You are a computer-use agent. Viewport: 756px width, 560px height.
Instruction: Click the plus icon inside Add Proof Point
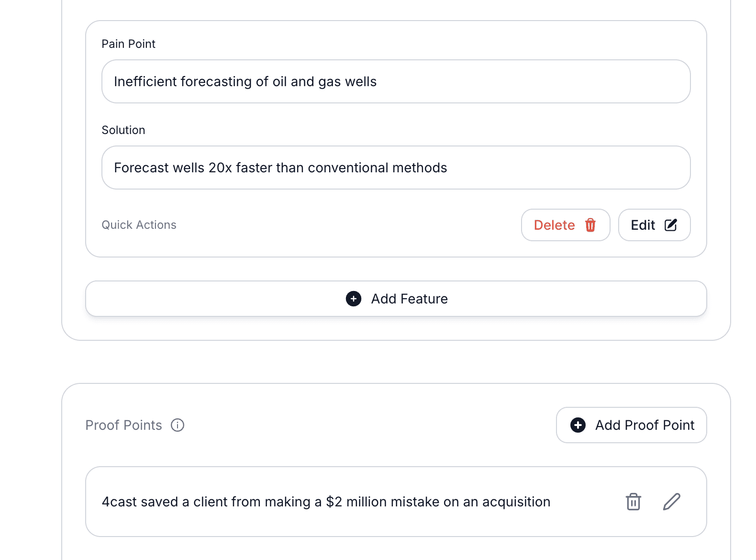click(578, 425)
